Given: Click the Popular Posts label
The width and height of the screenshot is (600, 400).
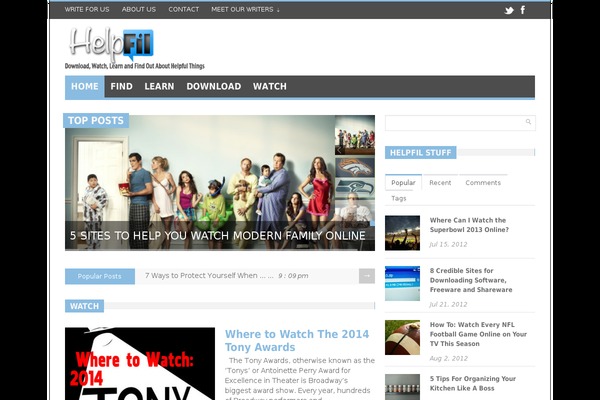Looking at the screenshot, I should tap(100, 276).
